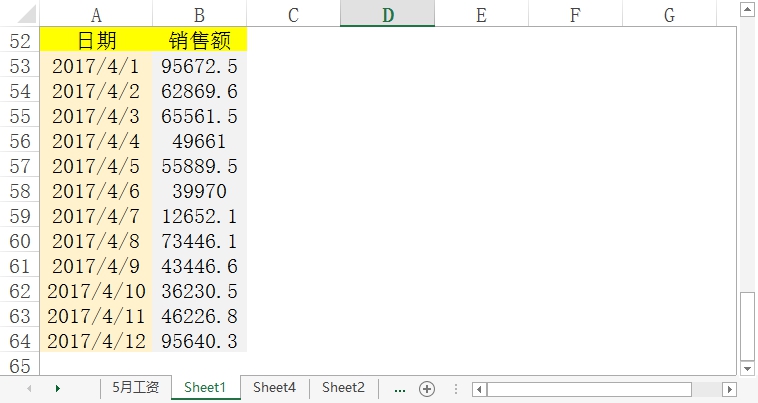
Task: Select row 61 header
Action: (20, 266)
